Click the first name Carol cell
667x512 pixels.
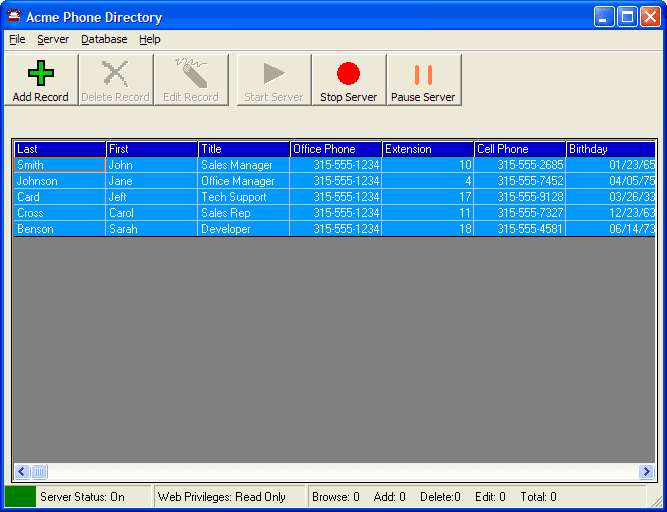(x=152, y=213)
